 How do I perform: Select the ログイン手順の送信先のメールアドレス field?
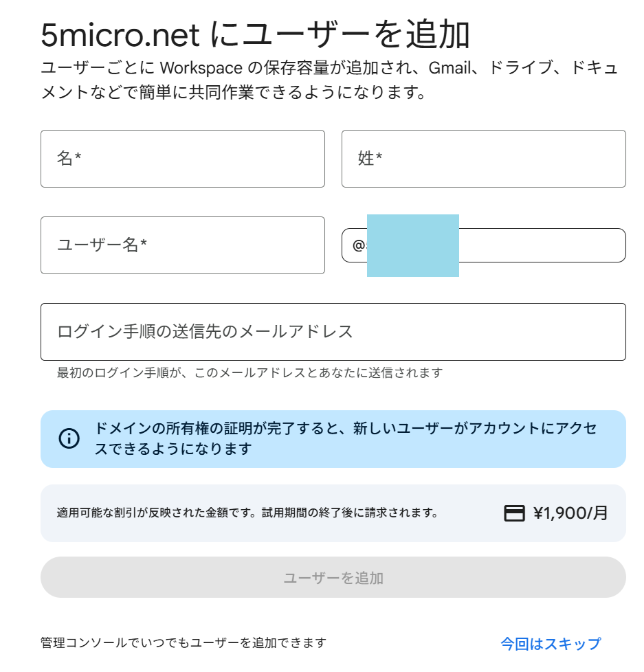point(333,332)
